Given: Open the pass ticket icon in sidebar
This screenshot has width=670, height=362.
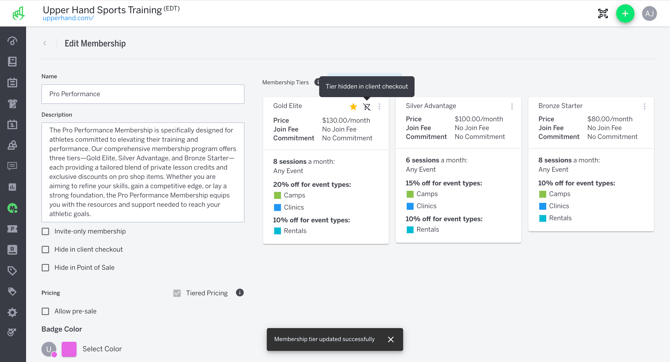Looking at the screenshot, I should click(12, 229).
